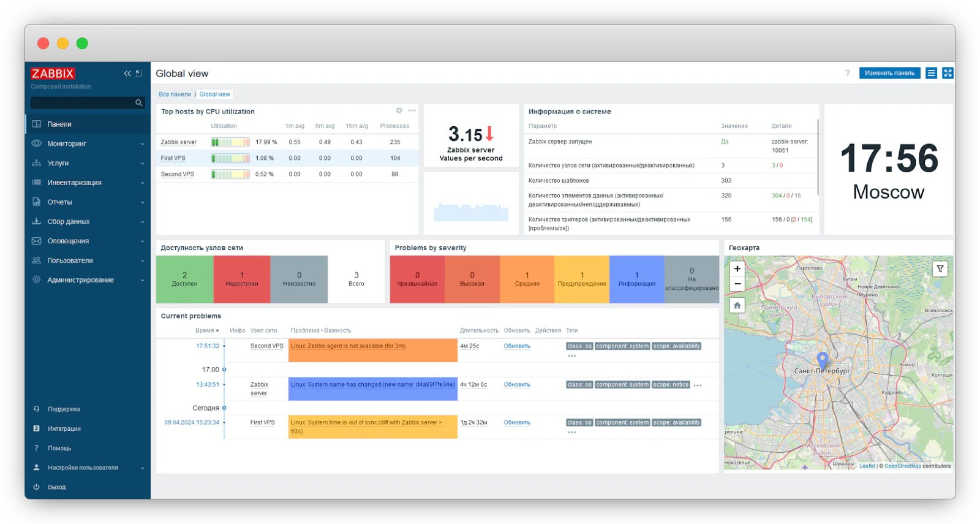Expand Настройки пользователя at the sidebar bottom
Viewport: 980px width, 524px height.
[x=88, y=468]
